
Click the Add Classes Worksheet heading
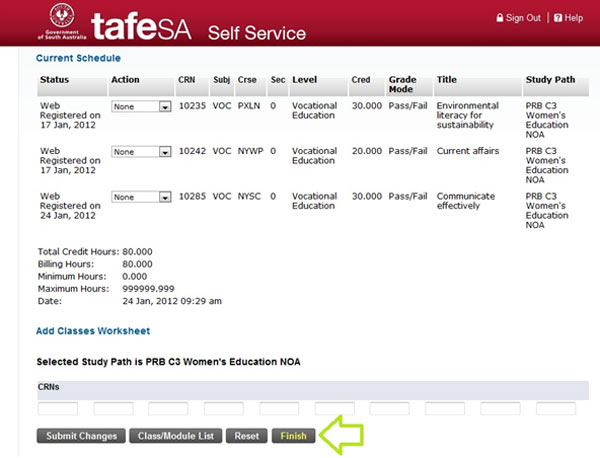click(x=93, y=331)
